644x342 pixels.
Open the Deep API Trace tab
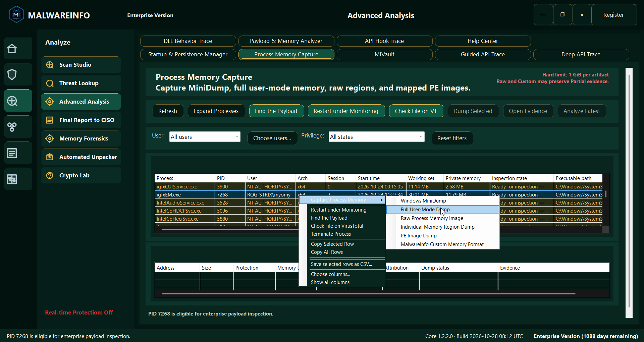pos(581,54)
